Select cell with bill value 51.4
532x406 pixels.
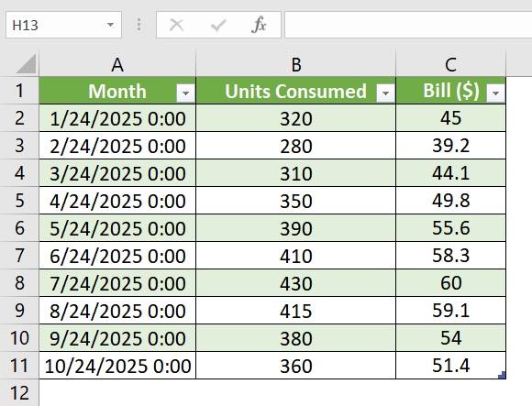450,366
